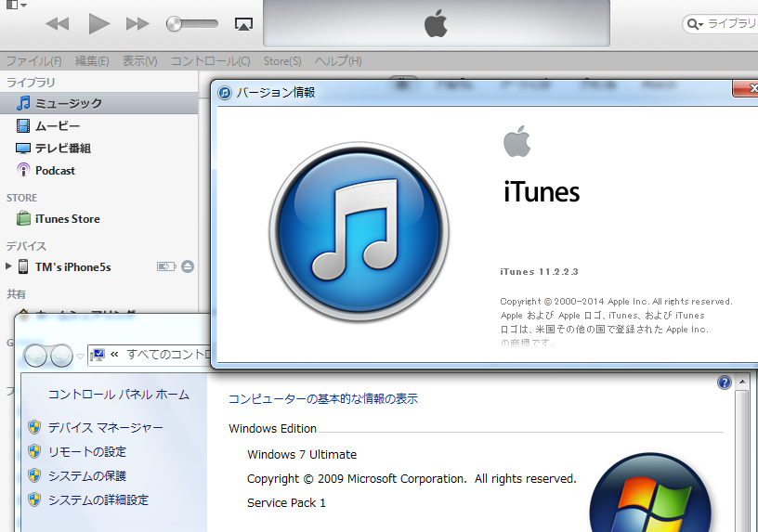Open the コントロール(C) menu
Screen dimensions: 758x532
coord(210,61)
